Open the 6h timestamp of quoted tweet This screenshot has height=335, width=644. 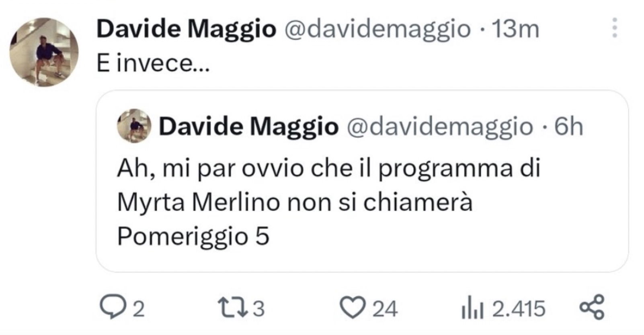pos(568,127)
